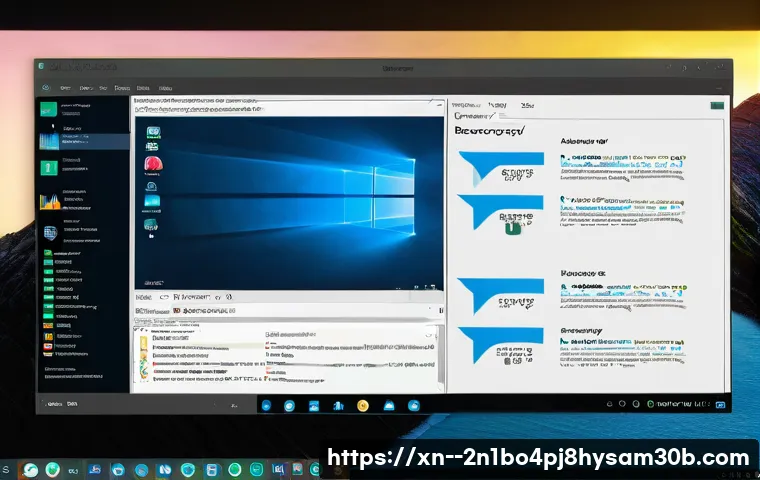This screenshot has height=480, width=760.
Task: Click the gold round icon in the inner taskbar
Action: click(x=363, y=406)
